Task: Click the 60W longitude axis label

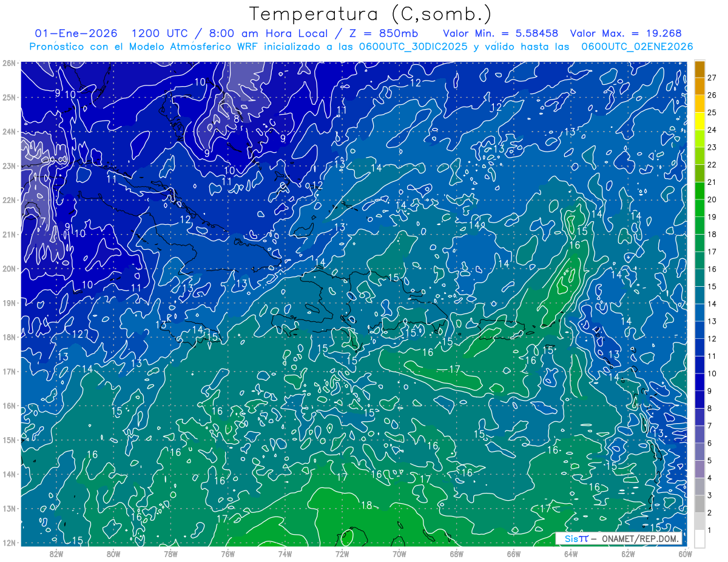Action: point(685,554)
